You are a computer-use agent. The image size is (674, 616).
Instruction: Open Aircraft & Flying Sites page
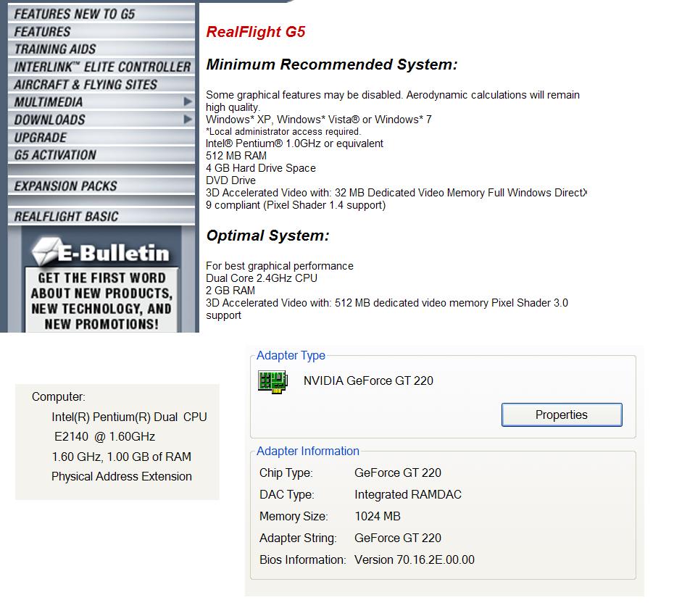[x=101, y=84]
